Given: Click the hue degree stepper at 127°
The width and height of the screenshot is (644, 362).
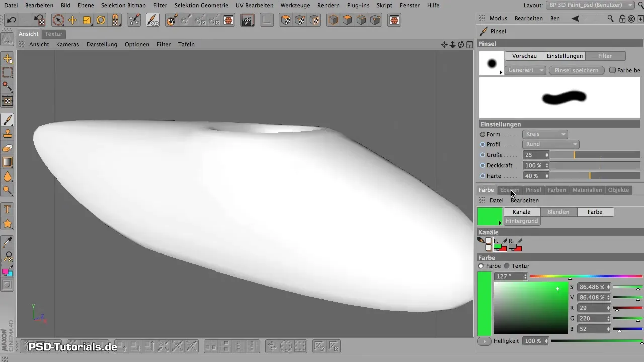Looking at the screenshot, I should 525,276.
